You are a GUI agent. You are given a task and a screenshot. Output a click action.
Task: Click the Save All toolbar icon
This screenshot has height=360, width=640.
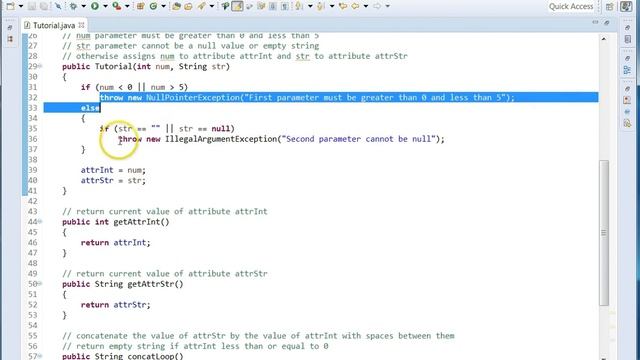point(44,6)
